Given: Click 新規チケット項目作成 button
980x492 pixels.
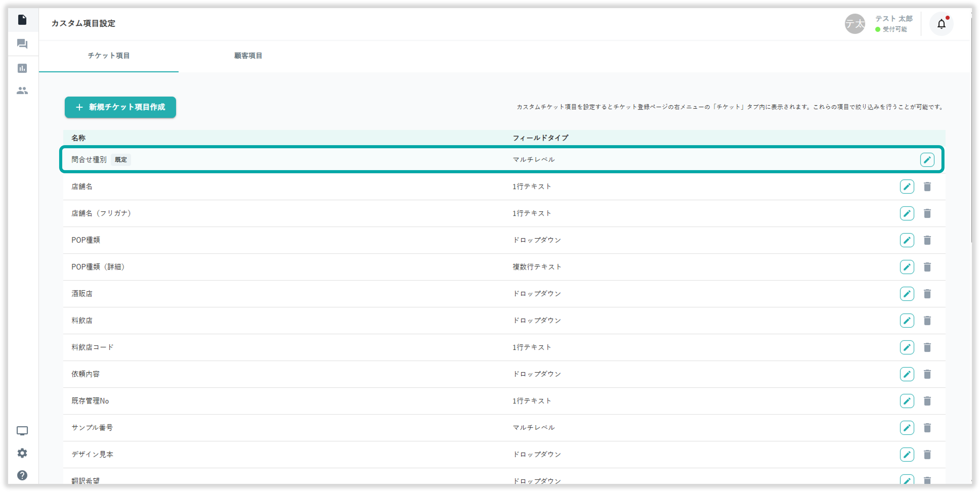Looking at the screenshot, I should 120,107.
